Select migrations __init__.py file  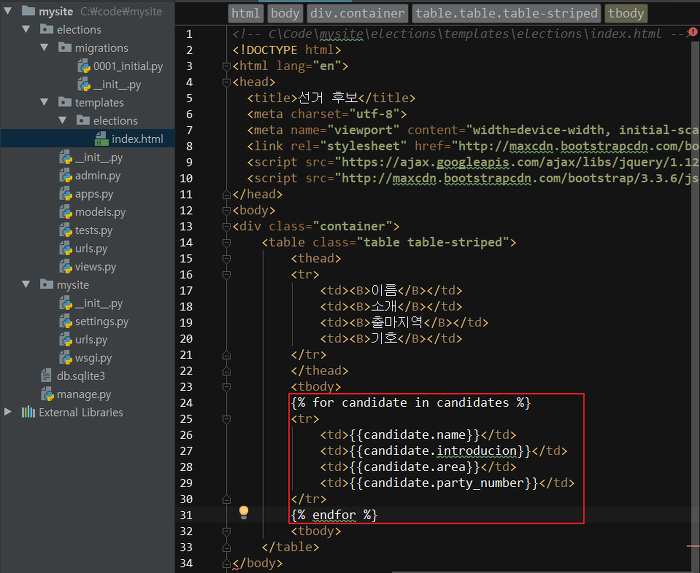(x=117, y=84)
